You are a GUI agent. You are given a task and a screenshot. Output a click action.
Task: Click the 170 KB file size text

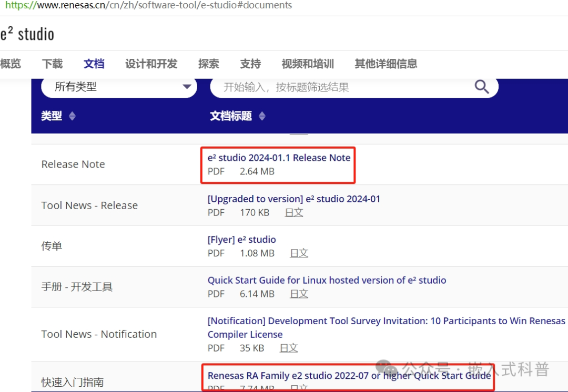click(255, 212)
